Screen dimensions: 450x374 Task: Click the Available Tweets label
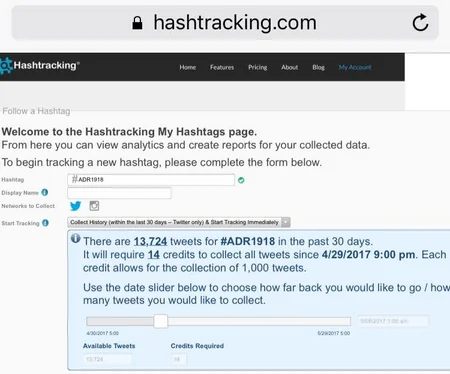click(x=109, y=346)
